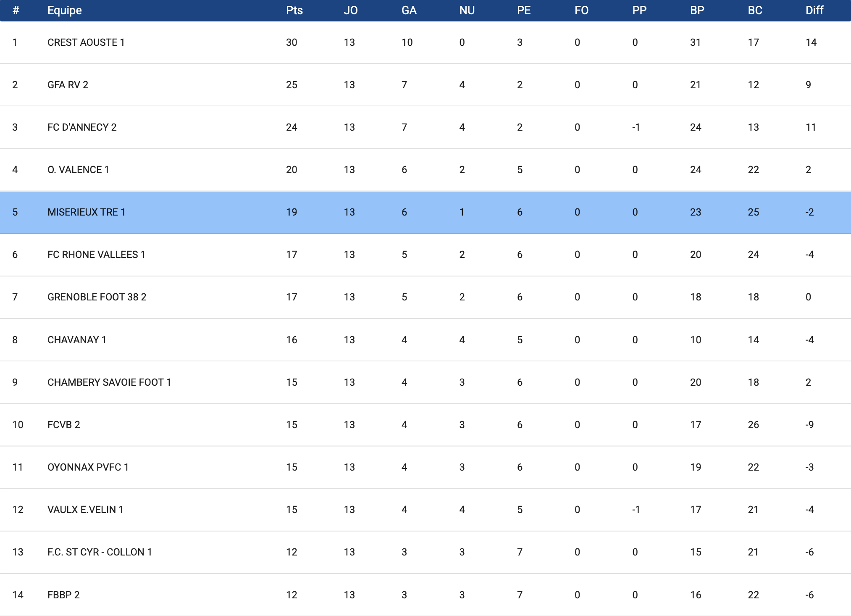851x616 pixels.
Task: Click the JO column header
Action: [350, 11]
